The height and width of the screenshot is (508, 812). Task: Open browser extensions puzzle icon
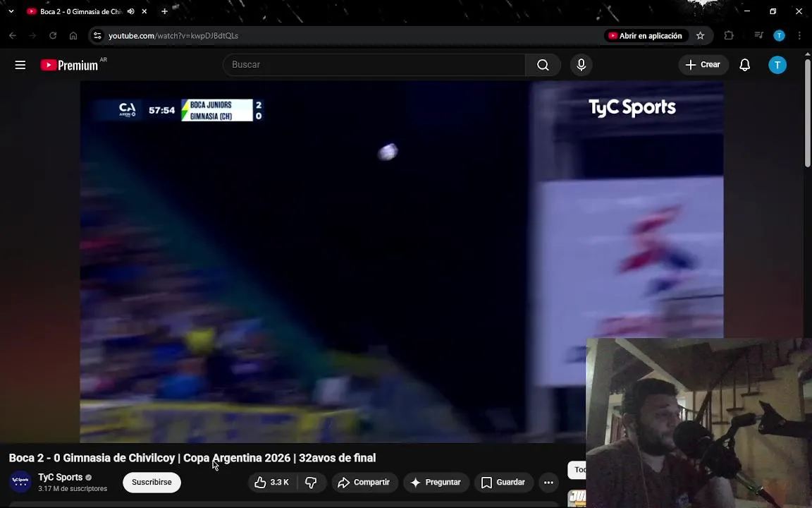[729, 36]
